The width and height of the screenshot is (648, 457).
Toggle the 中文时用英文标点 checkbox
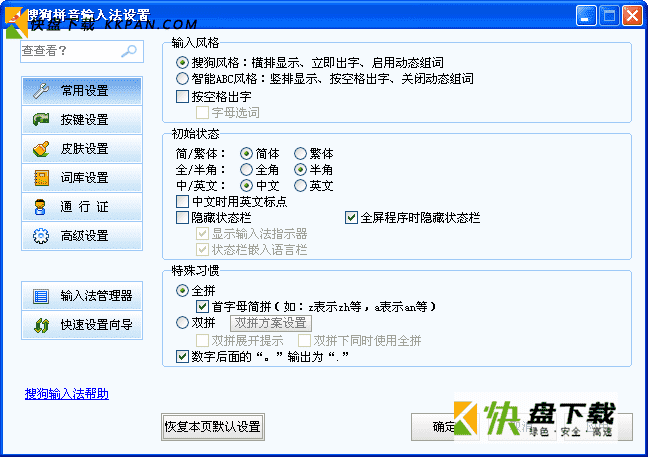point(182,202)
